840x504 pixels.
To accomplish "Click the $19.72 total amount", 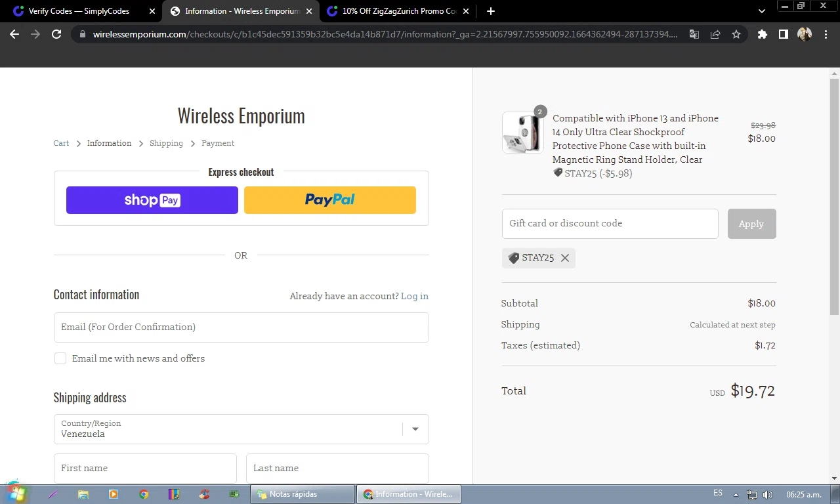I will (x=753, y=391).
